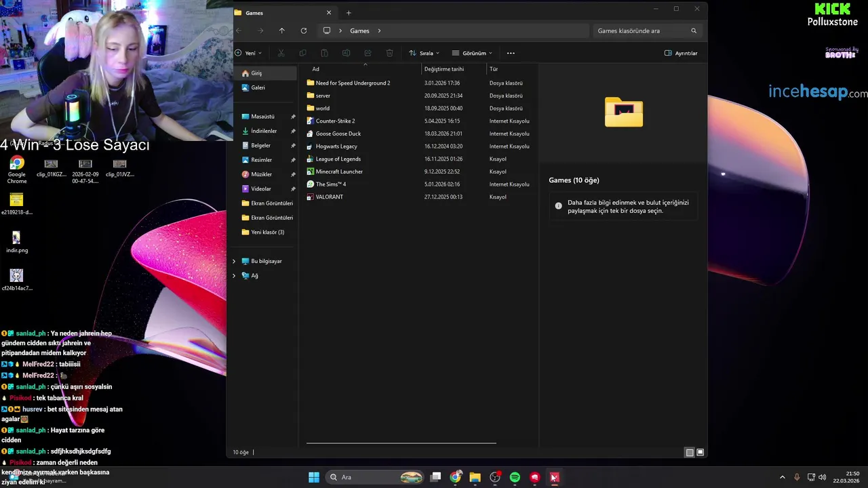
Task: Open the Sırala sort dropdown
Action: click(x=424, y=53)
